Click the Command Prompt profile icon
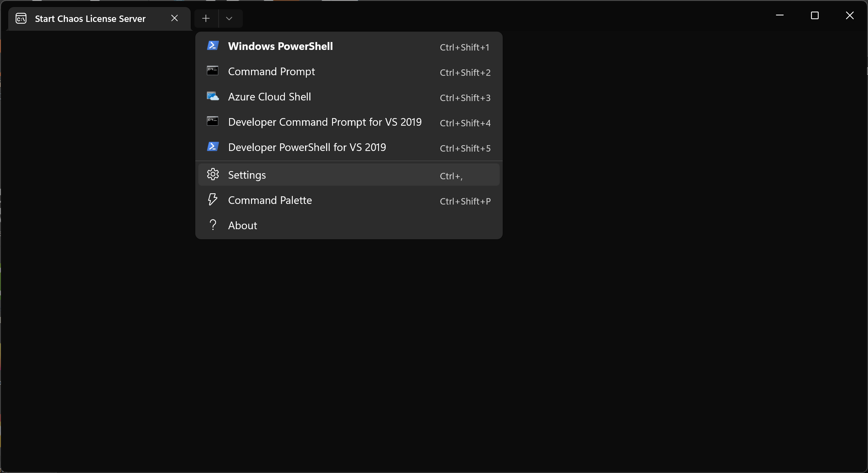868x473 pixels. tap(213, 71)
